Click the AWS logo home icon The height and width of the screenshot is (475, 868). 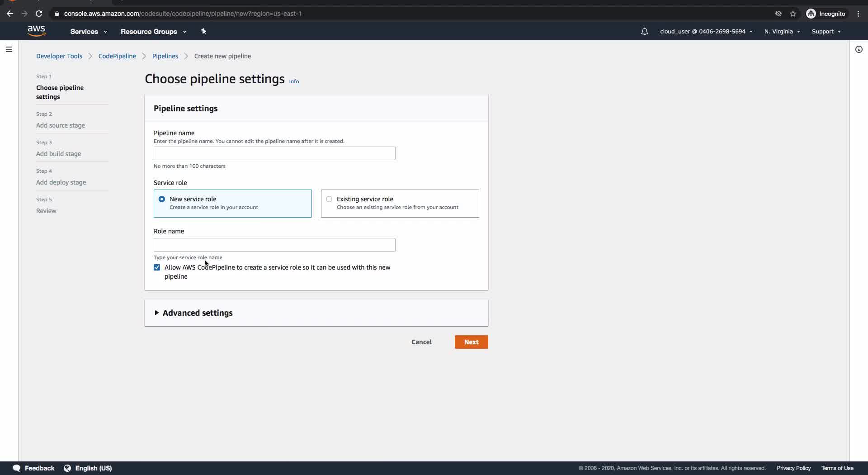pyautogui.click(x=36, y=31)
